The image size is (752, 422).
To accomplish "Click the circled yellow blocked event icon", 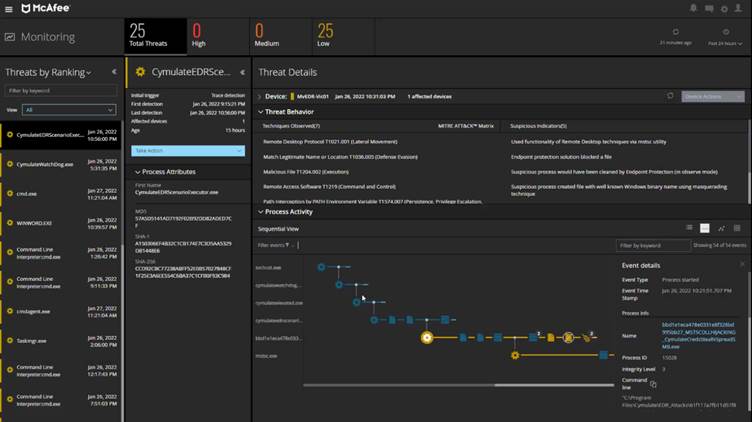I will [568, 338].
